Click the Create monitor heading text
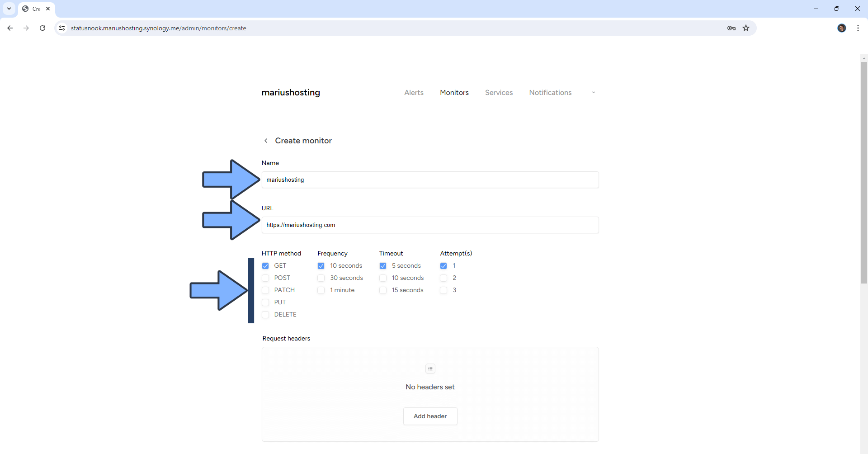Screen dimensions: 868x454 click(303, 141)
